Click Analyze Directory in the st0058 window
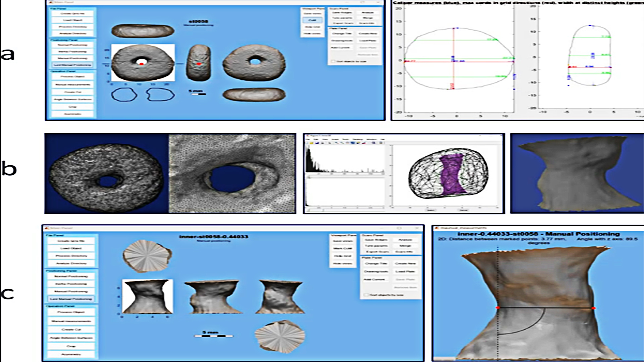644x362 pixels. coord(72,34)
